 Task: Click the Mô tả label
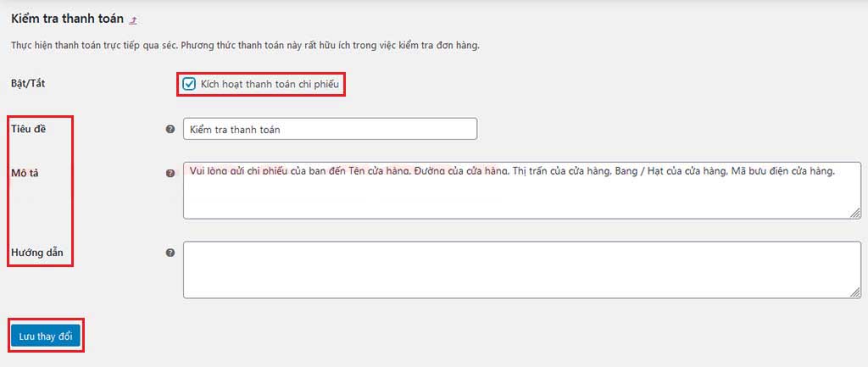pos(25,172)
